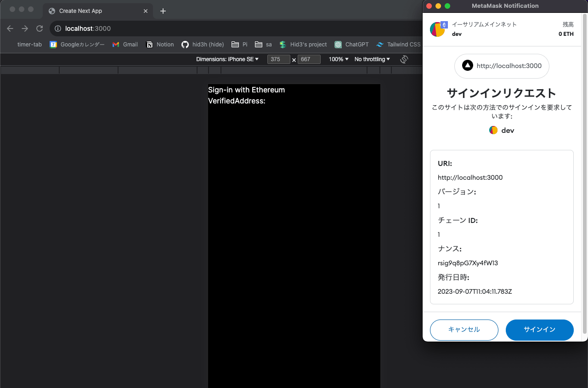588x388 pixels.
Task: Open the Pi bookmarks folder
Action: (x=239, y=45)
